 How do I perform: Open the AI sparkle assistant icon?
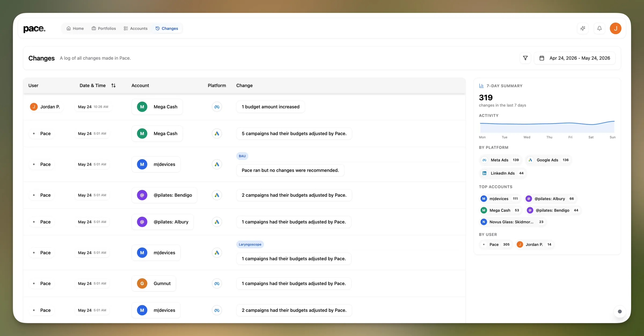pyautogui.click(x=583, y=28)
